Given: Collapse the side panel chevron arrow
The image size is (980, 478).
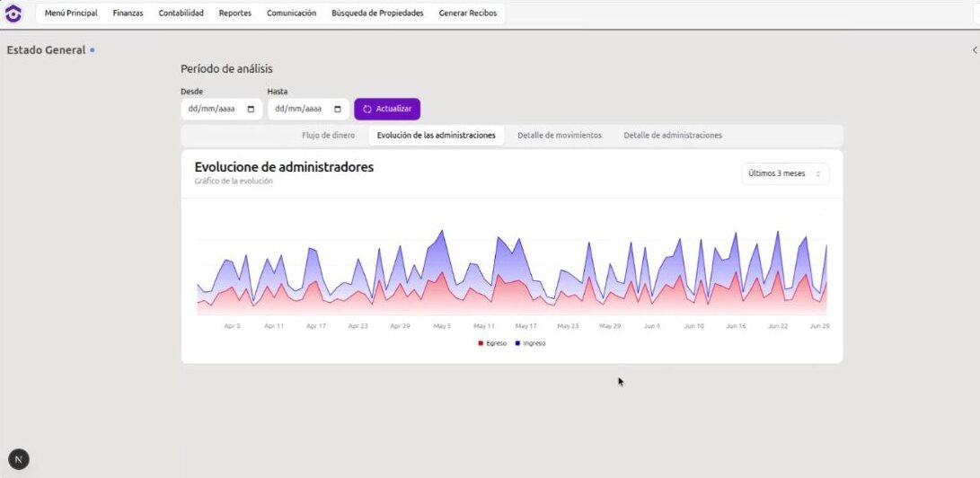Looking at the screenshot, I should (x=975, y=50).
